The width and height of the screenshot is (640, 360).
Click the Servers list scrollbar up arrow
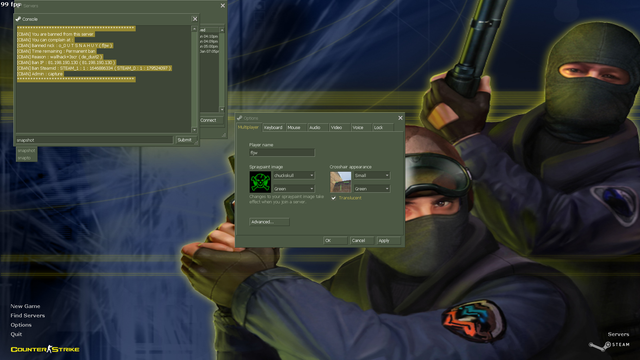[x=222, y=30]
